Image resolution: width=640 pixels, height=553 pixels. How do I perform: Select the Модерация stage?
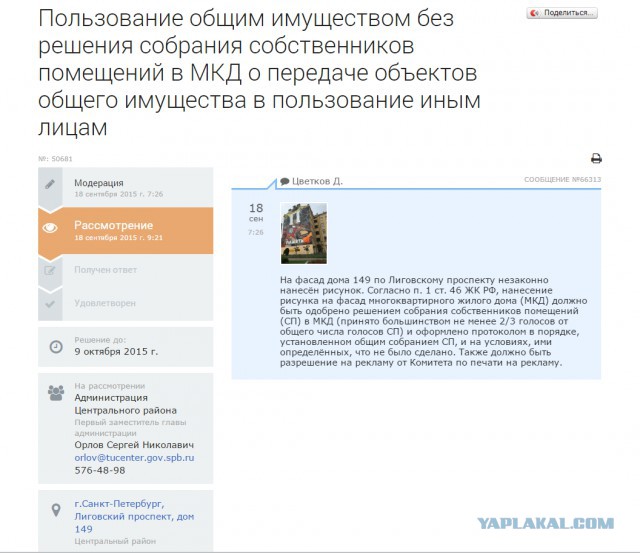tap(126, 187)
